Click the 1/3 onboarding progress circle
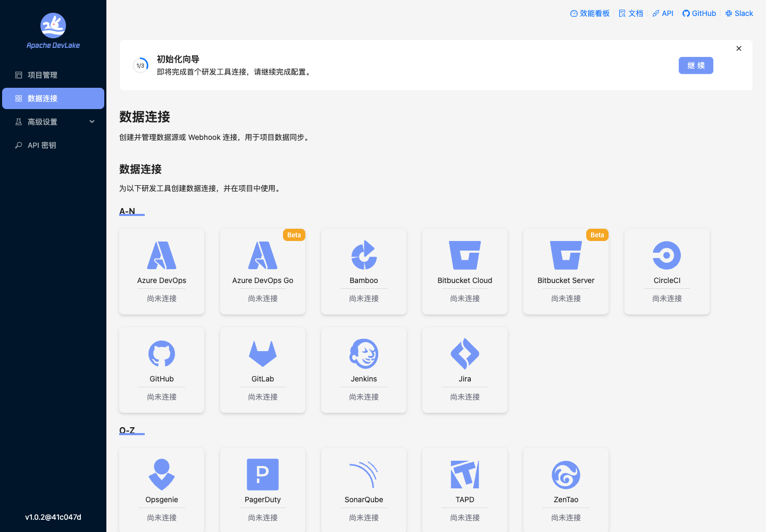 (140, 65)
